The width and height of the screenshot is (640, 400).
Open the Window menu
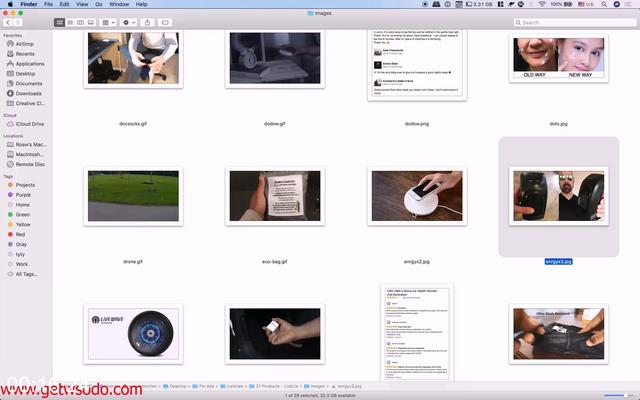click(x=119, y=4)
